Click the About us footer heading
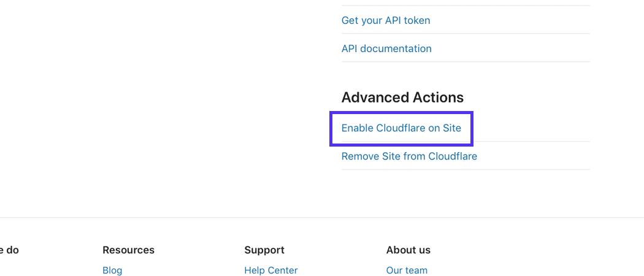 coord(408,250)
